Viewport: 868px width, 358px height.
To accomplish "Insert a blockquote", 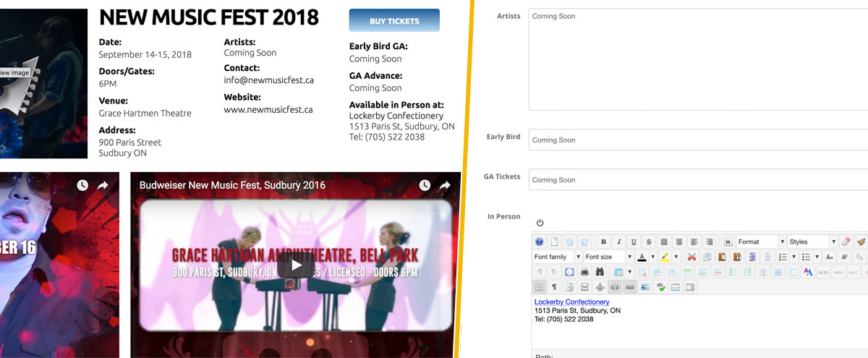I will point(728,242).
